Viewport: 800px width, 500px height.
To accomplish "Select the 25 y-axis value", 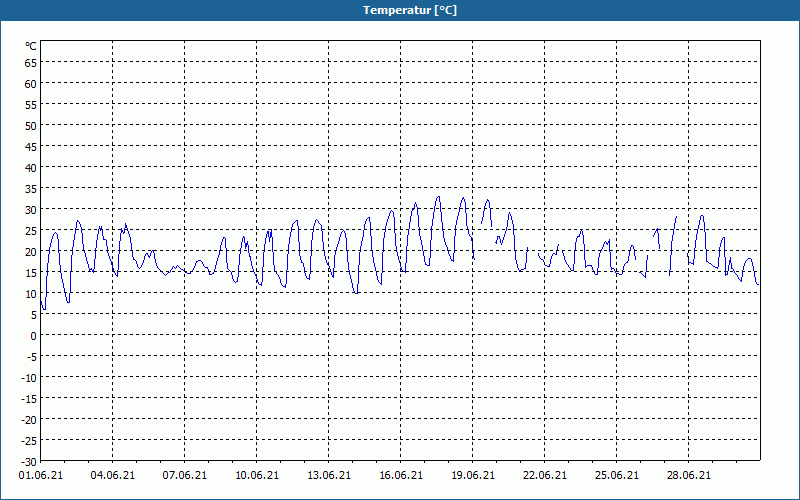I will (31, 231).
